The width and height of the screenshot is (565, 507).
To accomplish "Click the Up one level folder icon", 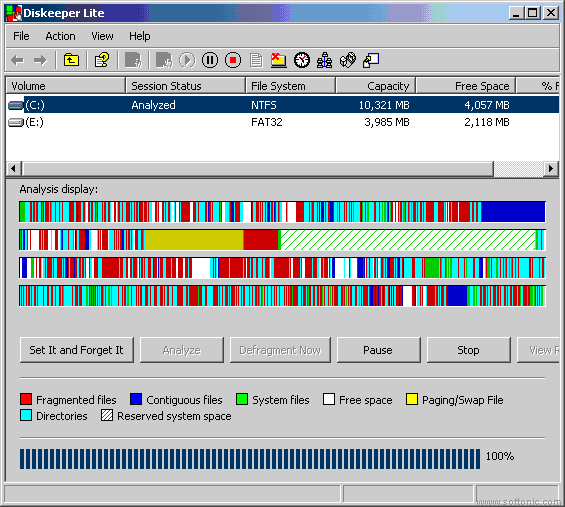I will [71, 60].
